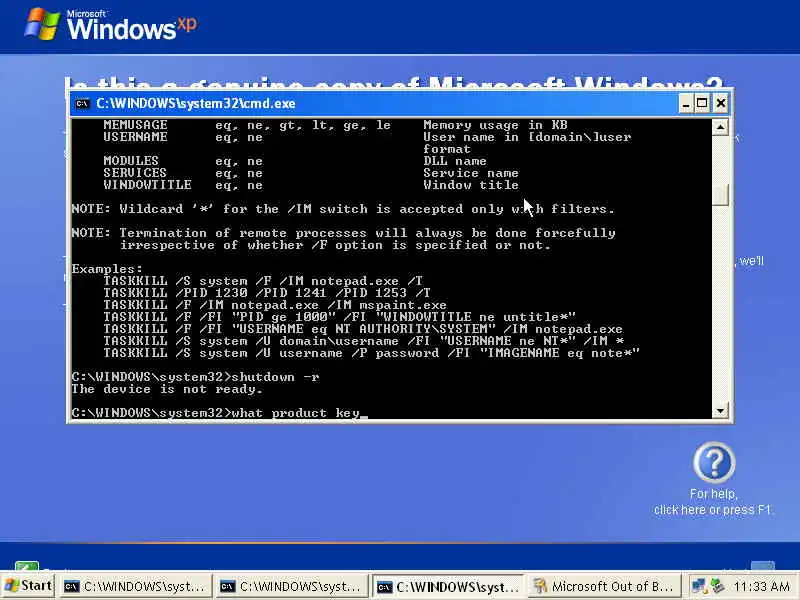Minimize the cmd.exe window

(x=686, y=104)
